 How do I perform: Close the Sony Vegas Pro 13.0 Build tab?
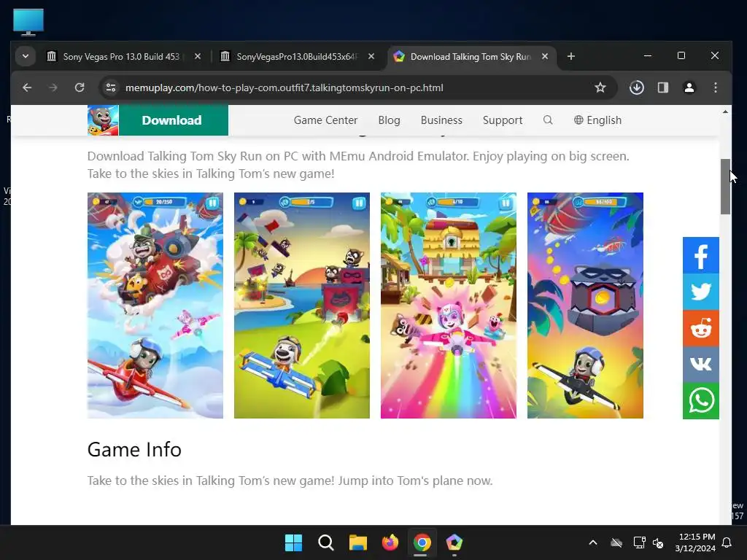[198, 56]
